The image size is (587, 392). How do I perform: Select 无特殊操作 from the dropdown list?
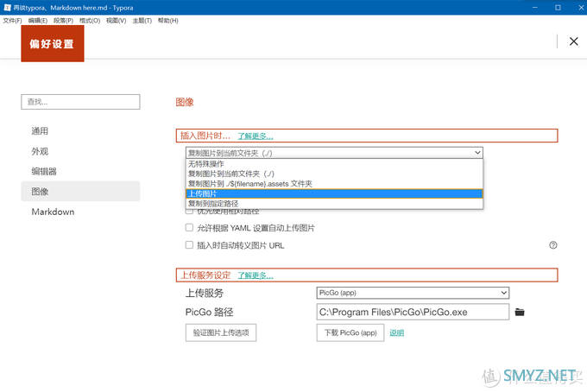point(334,164)
